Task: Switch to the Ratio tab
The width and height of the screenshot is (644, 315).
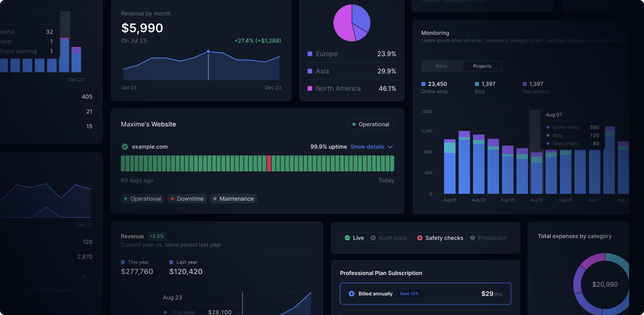Action: [441, 66]
